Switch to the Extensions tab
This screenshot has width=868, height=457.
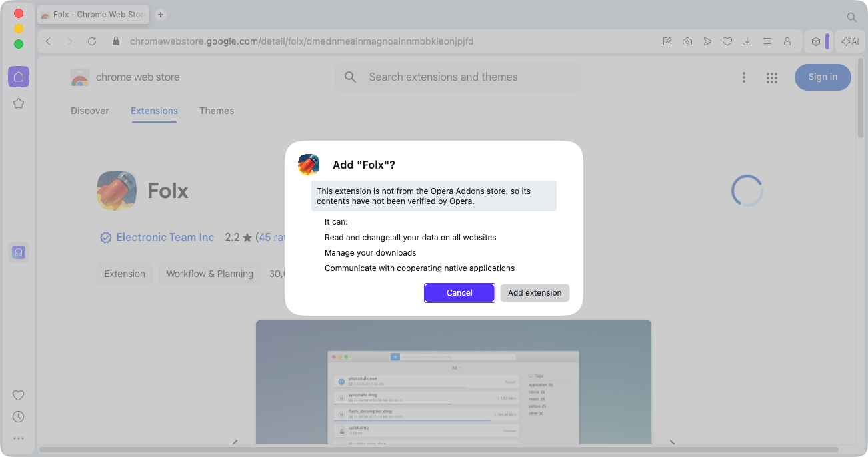click(x=154, y=111)
